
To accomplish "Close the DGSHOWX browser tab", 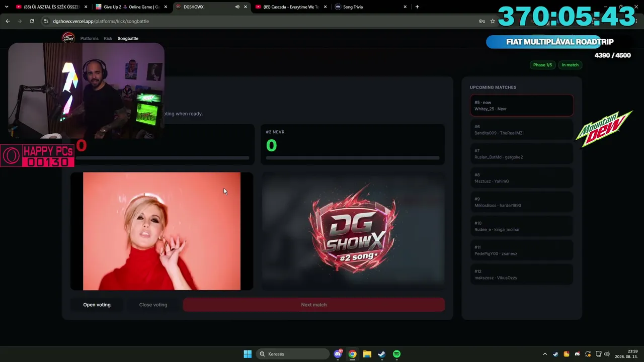I will click(x=246, y=7).
